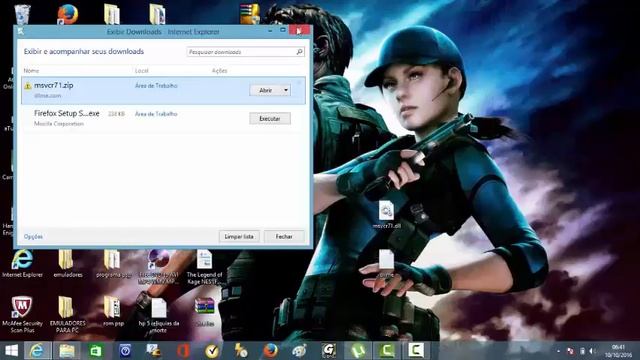Select the msvcr71.zip file name
640x360 pixels.
coord(53,85)
